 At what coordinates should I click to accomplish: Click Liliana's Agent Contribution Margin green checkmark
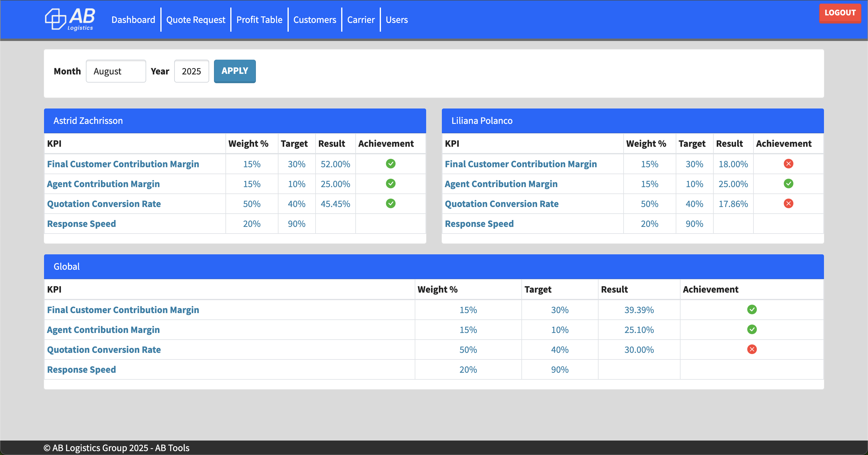point(788,184)
